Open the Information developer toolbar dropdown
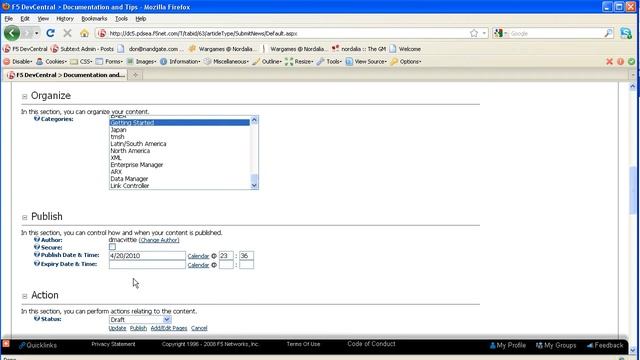This screenshot has height=360, width=640. point(180,62)
